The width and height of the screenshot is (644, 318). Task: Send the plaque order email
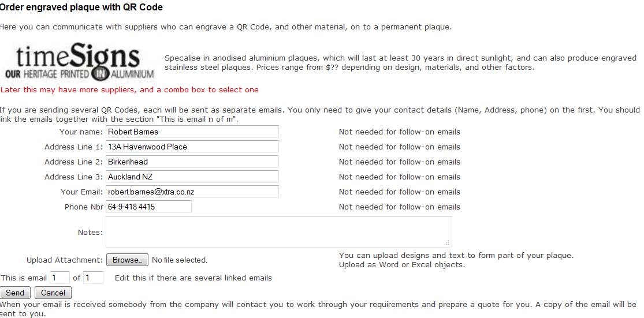click(15, 293)
